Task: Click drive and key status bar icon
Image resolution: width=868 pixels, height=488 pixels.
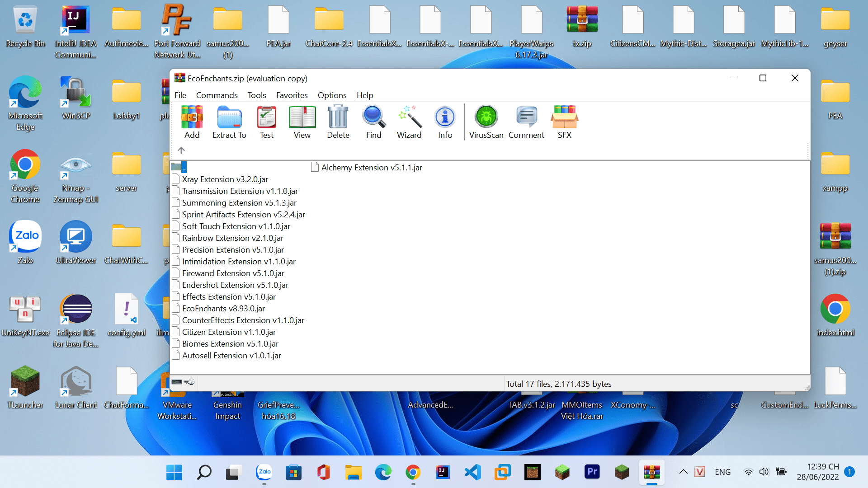Action: [183, 383]
